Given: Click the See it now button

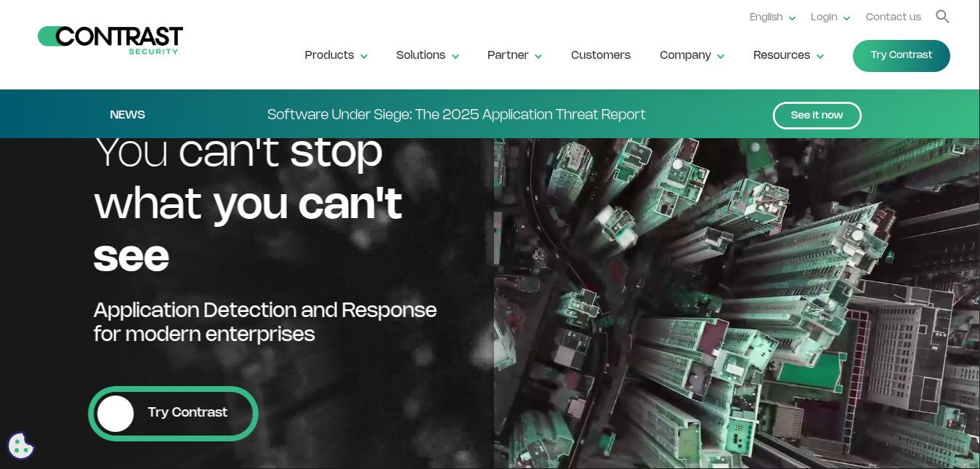Looking at the screenshot, I should (817, 115).
